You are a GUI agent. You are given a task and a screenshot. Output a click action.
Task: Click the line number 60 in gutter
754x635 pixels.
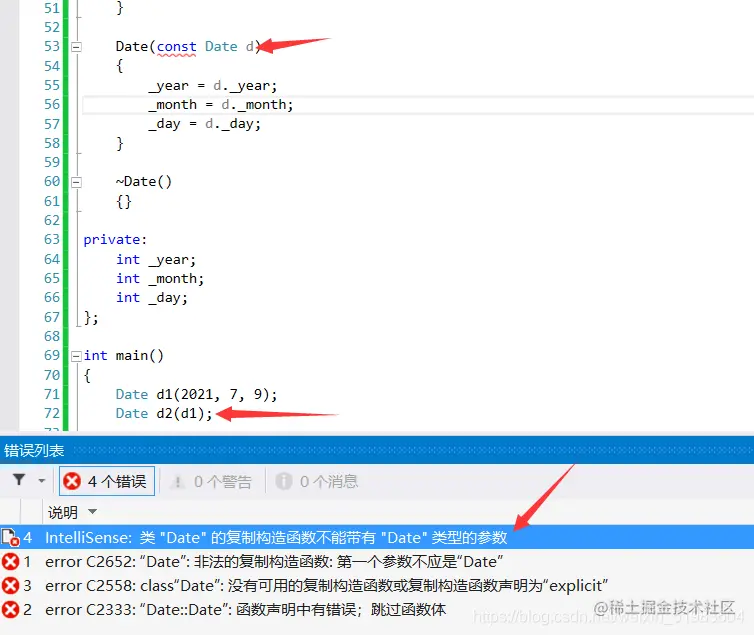click(x=52, y=182)
